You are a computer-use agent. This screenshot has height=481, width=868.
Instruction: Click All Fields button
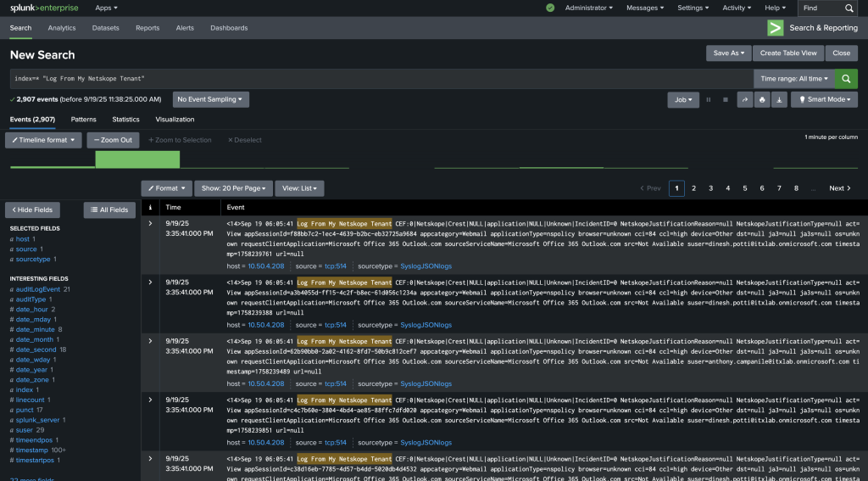tap(109, 210)
